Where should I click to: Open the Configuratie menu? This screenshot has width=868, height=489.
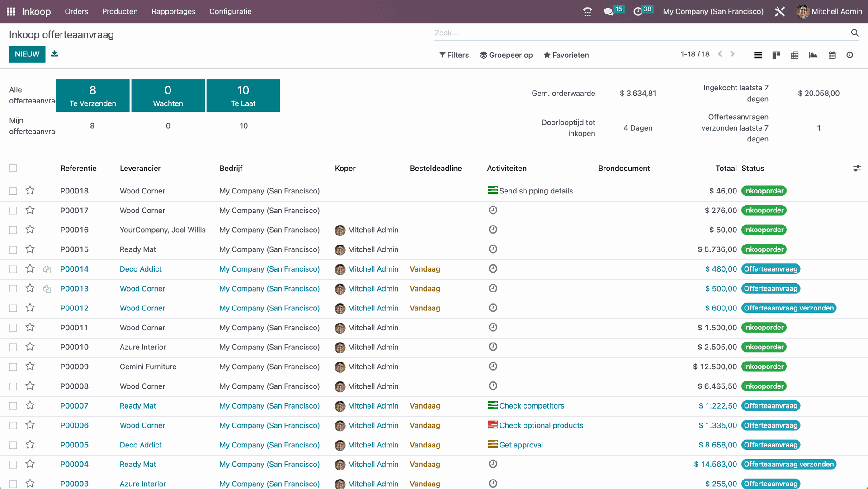click(230, 11)
